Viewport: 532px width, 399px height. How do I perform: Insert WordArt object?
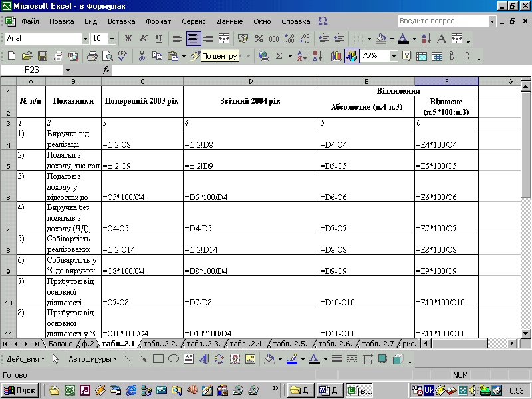(204, 359)
